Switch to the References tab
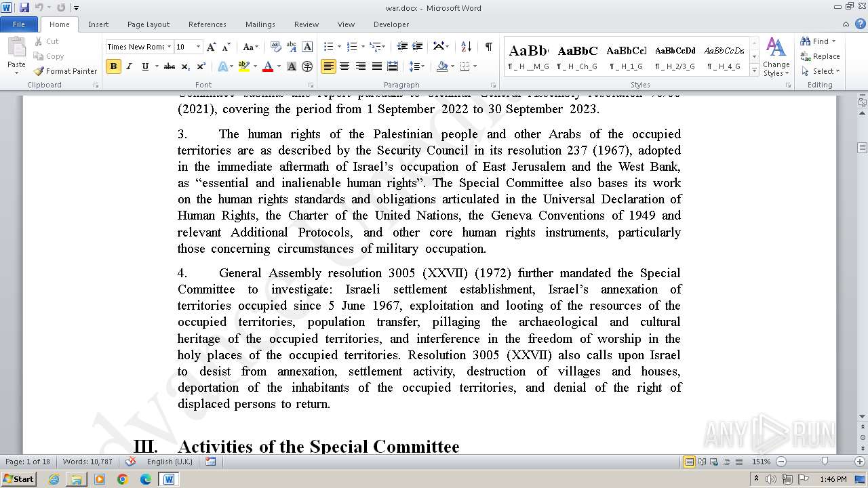This screenshot has width=868, height=488. point(208,24)
